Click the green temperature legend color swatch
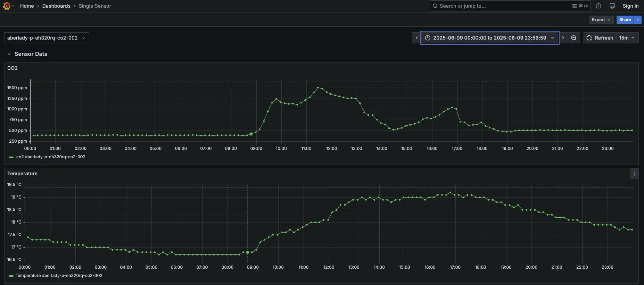Image resolution: width=644 pixels, height=285 pixels. point(11,276)
